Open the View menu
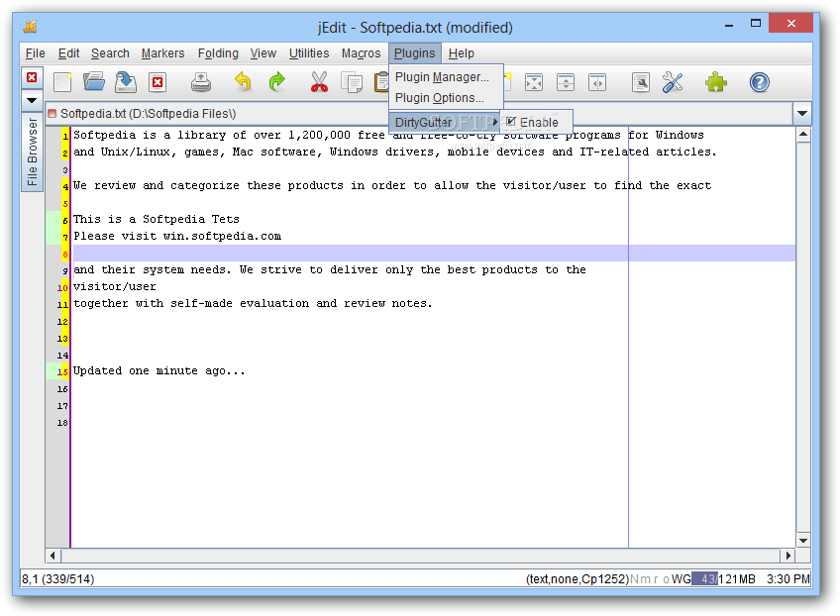This screenshot has height=616, width=840. (263, 53)
